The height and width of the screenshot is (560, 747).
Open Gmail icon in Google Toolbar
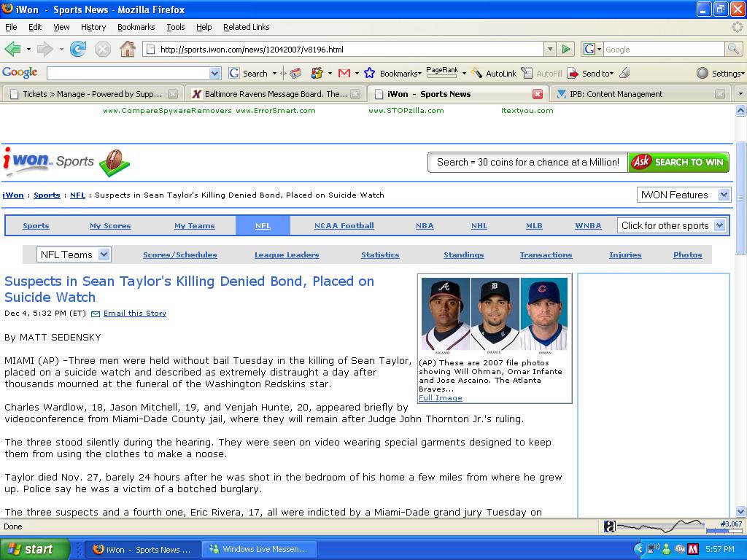[x=344, y=73]
